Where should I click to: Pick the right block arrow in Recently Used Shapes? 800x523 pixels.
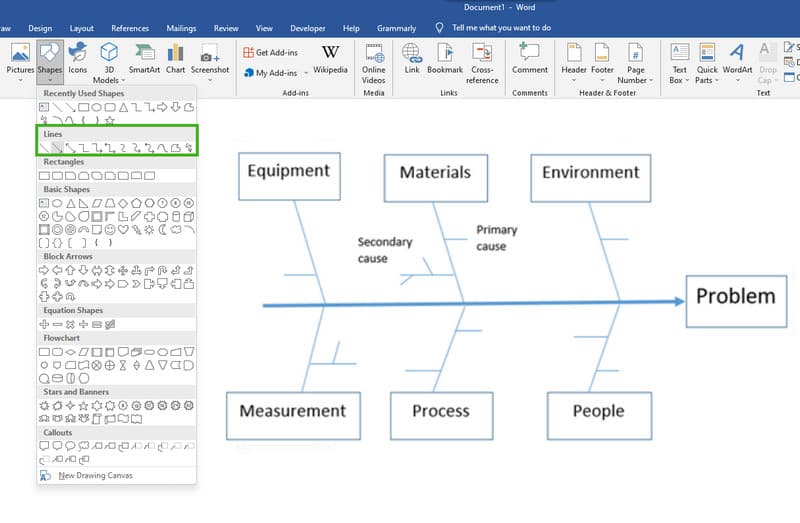(x=162, y=107)
